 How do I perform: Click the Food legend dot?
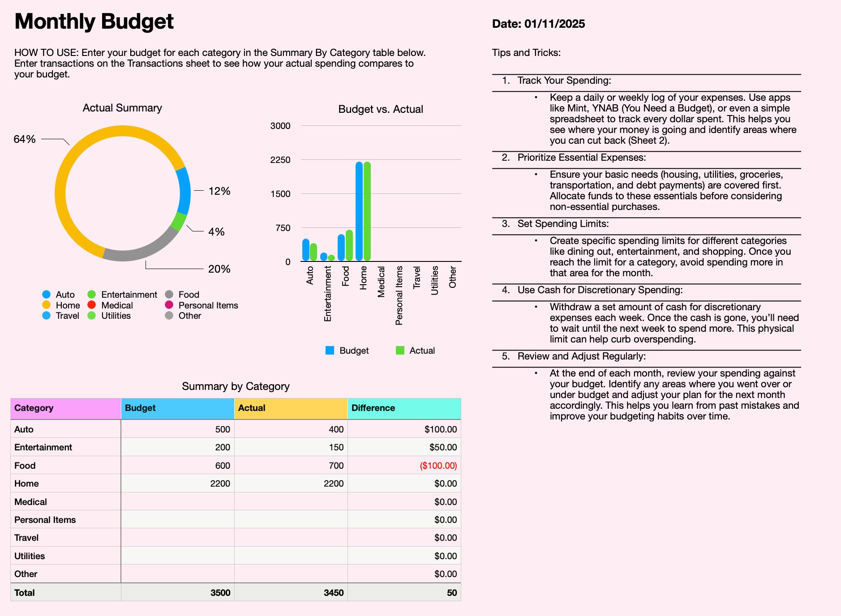(168, 295)
